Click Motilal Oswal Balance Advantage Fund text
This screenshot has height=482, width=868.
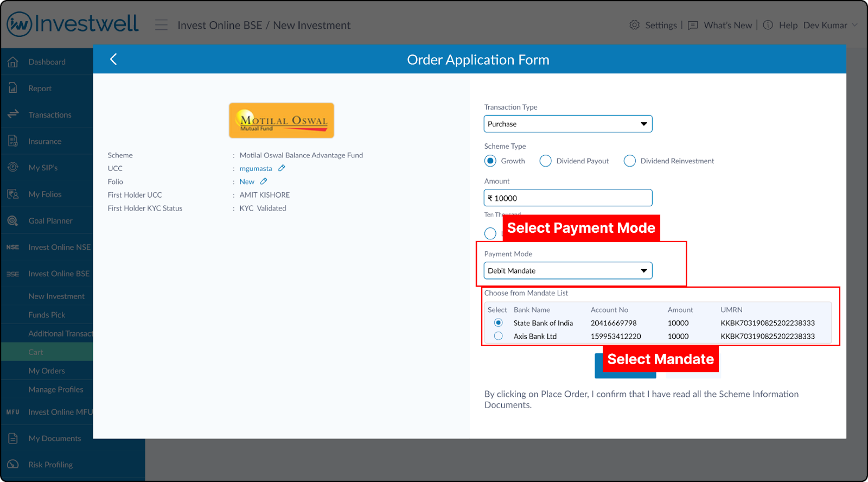tap(301, 155)
